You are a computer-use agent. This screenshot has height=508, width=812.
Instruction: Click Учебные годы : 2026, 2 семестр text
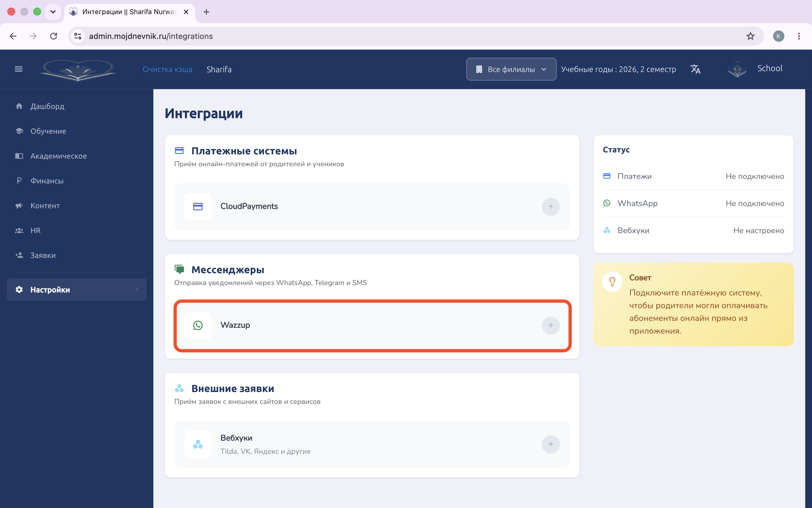pos(618,69)
